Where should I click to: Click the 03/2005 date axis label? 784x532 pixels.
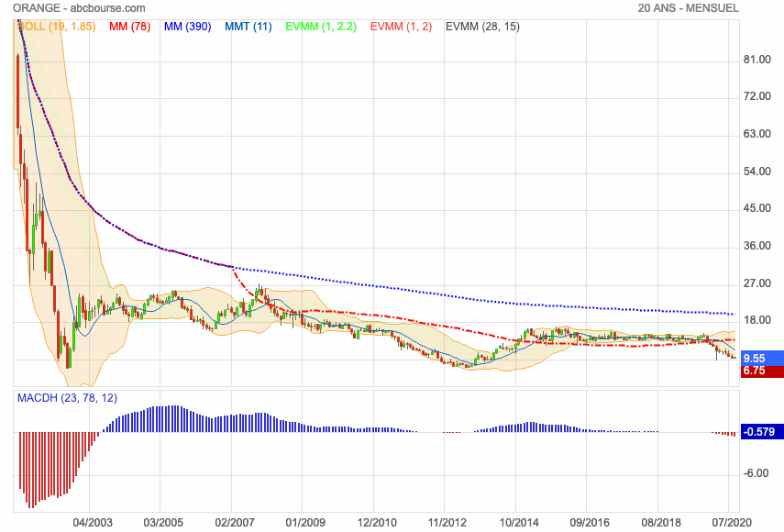coord(163,523)
